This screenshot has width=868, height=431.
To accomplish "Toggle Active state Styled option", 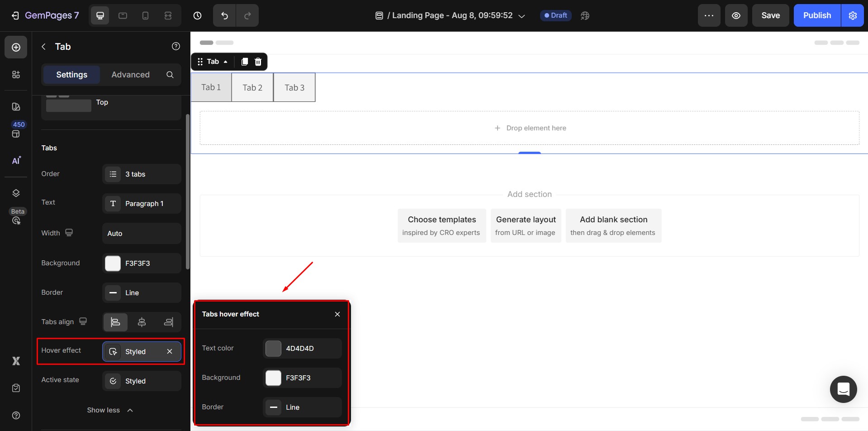I will point(141,381).
